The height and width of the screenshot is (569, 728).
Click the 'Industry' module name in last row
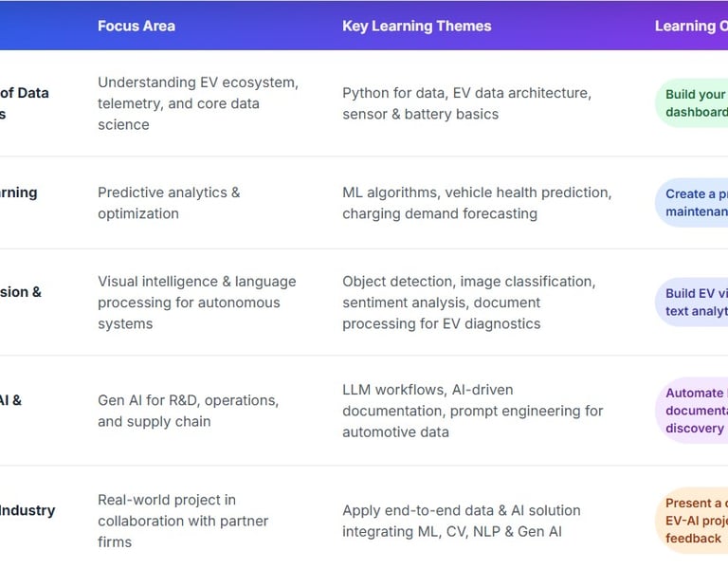tap(27, 510)
